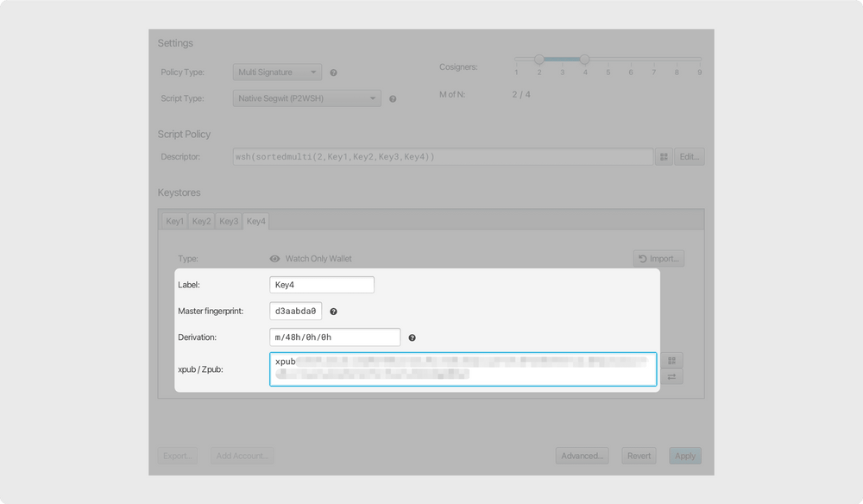
Task: Click the Cosigners slider upper handle
Action: pos(584,60)
